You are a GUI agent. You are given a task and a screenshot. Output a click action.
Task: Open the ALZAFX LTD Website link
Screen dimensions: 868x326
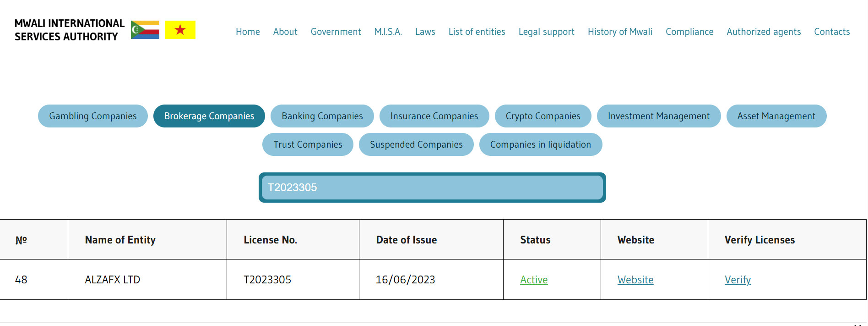(x=635, y=280)
